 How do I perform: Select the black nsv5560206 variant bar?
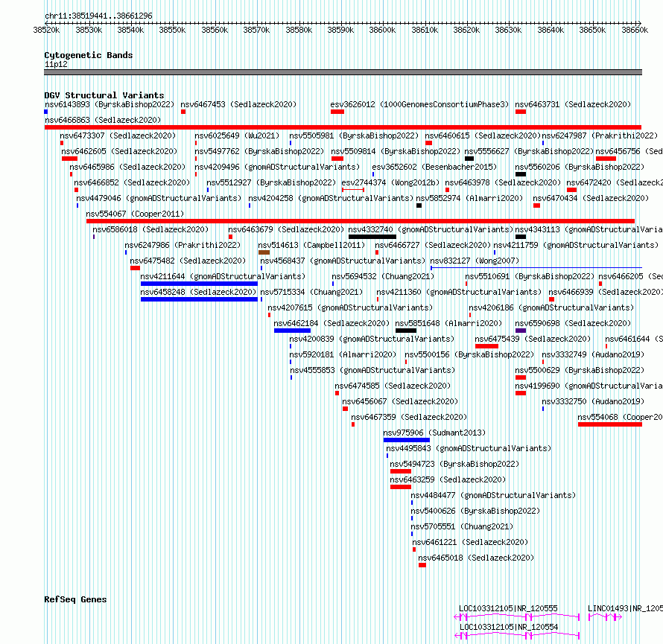(521, 174)
